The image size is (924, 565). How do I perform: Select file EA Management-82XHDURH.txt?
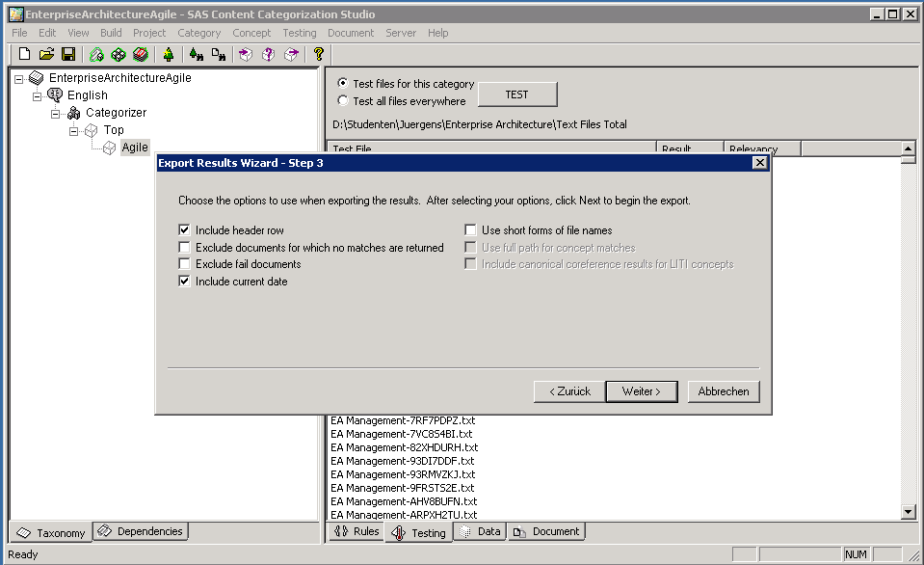[x=405, y=447]
